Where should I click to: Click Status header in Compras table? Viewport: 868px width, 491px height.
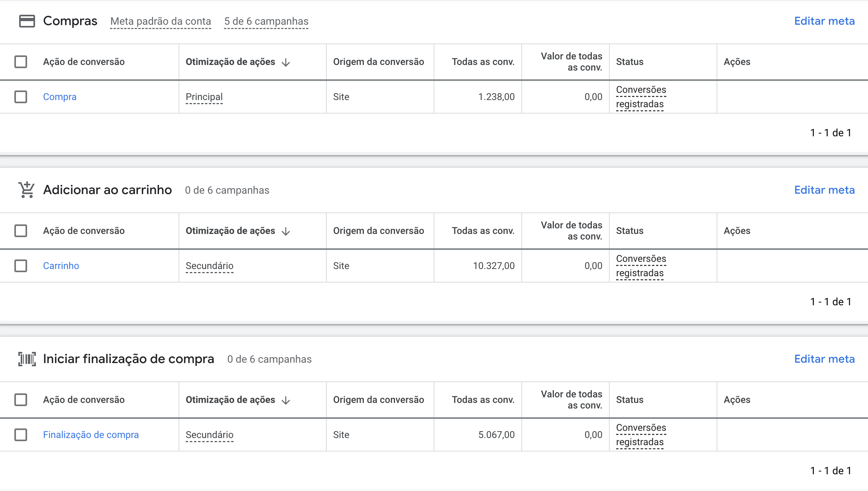630,62
